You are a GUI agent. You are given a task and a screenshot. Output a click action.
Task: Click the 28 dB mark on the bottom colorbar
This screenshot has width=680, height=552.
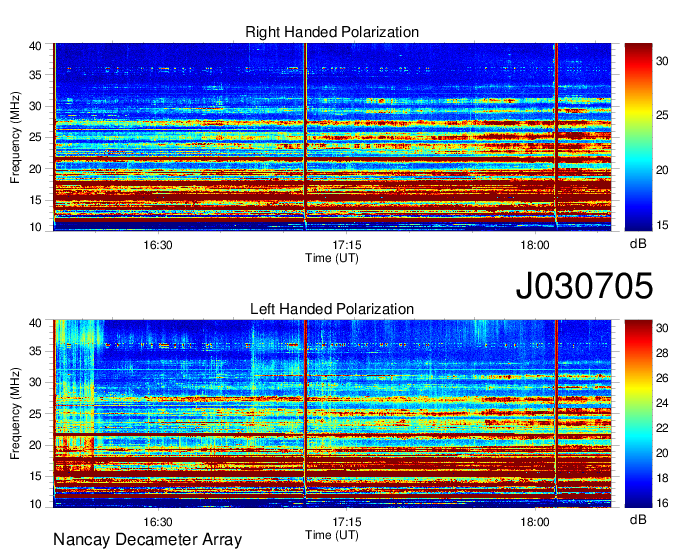662,353
